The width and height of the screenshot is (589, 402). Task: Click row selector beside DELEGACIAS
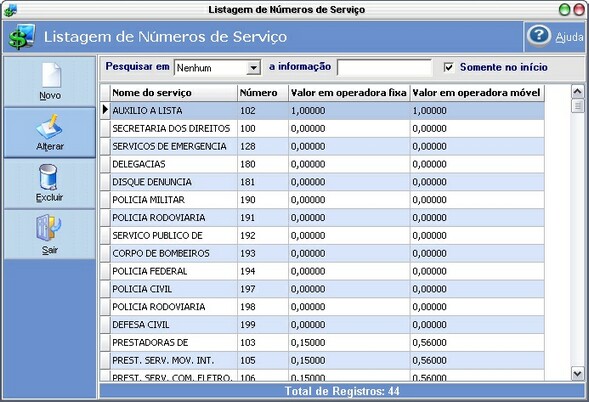pos(105,164)
